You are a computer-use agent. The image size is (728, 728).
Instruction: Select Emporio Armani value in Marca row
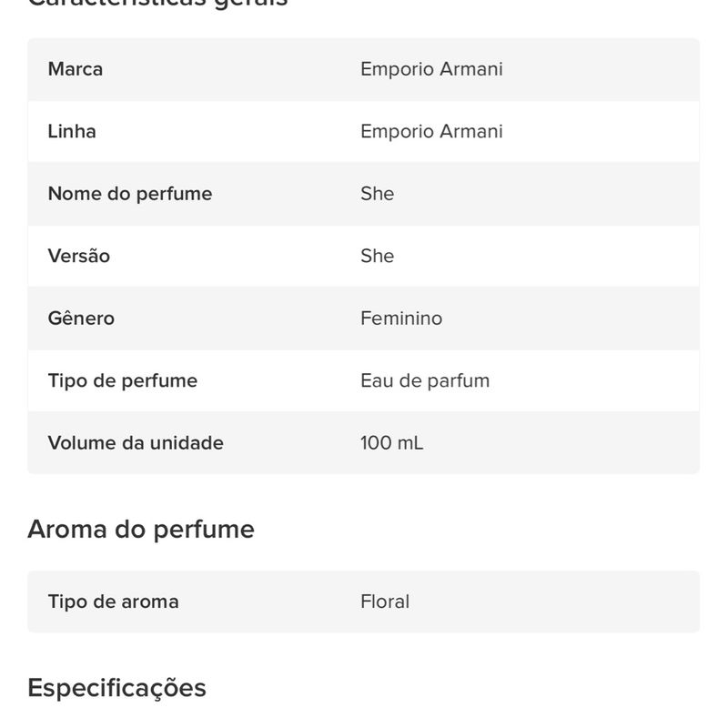[431, 69]
